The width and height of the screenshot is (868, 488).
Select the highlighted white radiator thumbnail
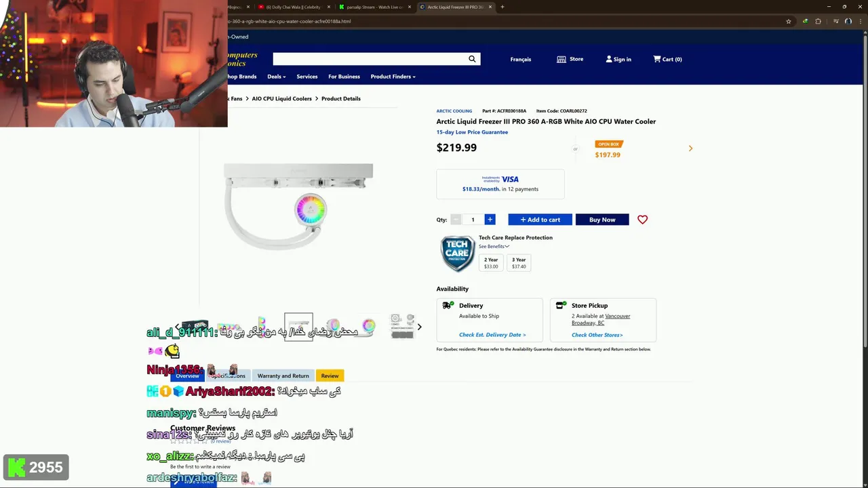tap(298, 327)
